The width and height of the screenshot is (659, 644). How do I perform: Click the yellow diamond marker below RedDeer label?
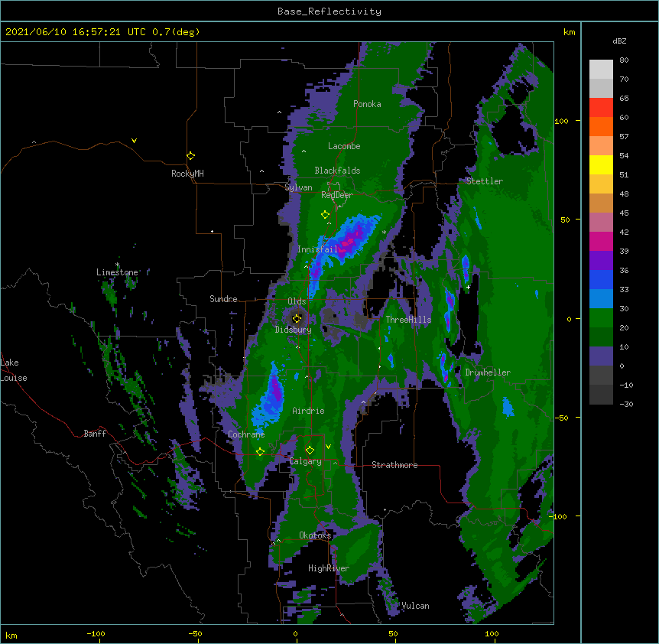pyautogui.click(x=325, y=215)
